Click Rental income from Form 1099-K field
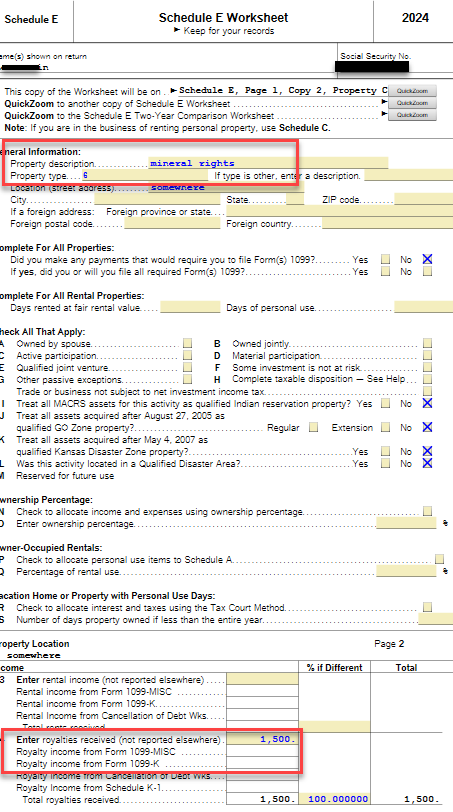Screen dimensions: 453x812 262,703
